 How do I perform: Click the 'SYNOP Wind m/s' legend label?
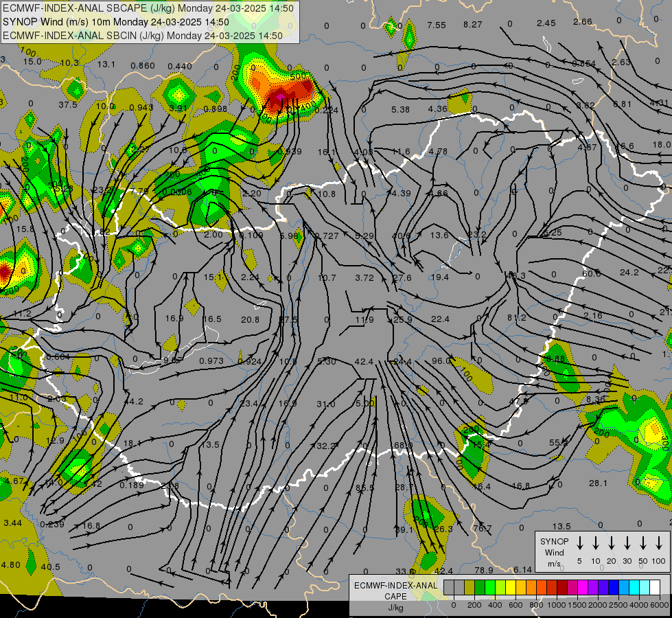[554, 553]
